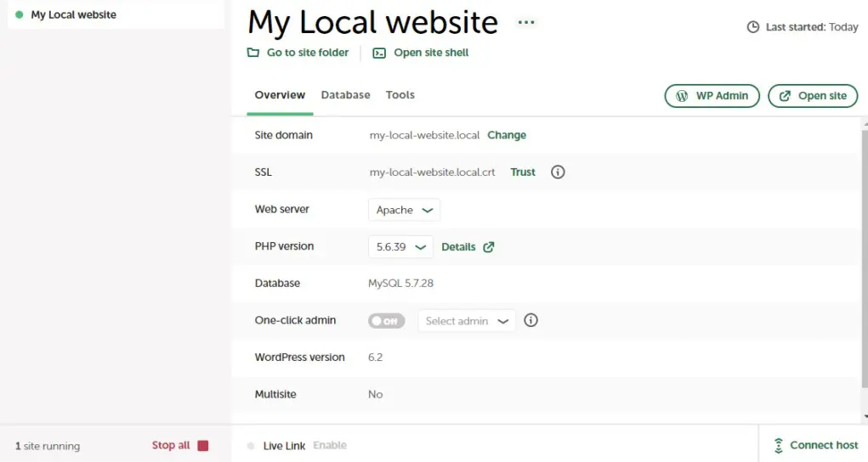Click the folder icon for site folder

pos(253,53)
